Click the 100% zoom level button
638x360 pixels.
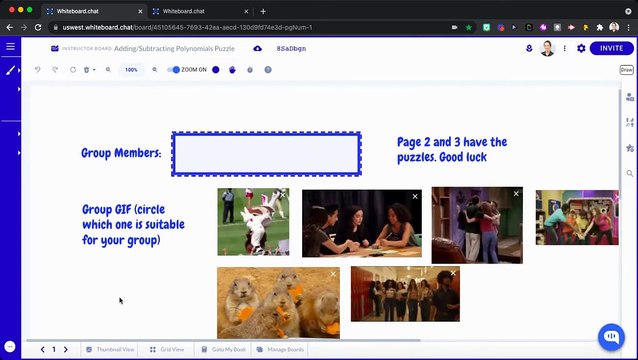(x=131, y=70)
